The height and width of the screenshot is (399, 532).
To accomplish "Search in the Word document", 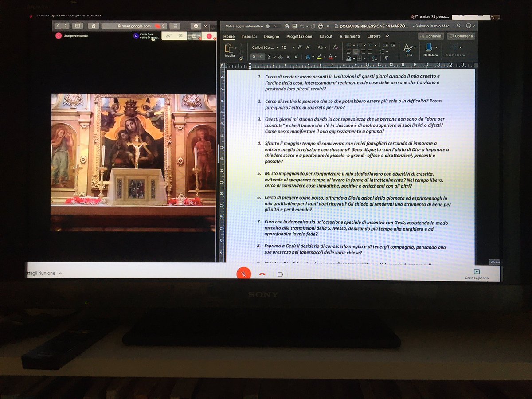I will [x=459, y=26].
